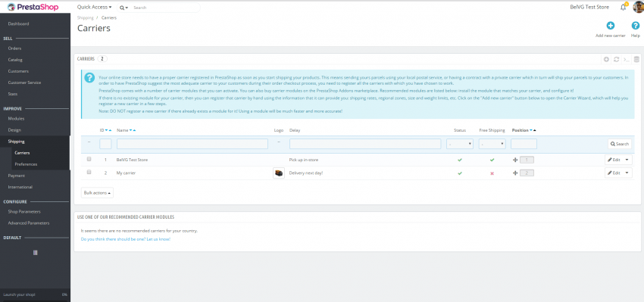The height and width of the screenshot is (302, 644).
Task: Edit the My carrier entry
Action: [x=614, y=173]
